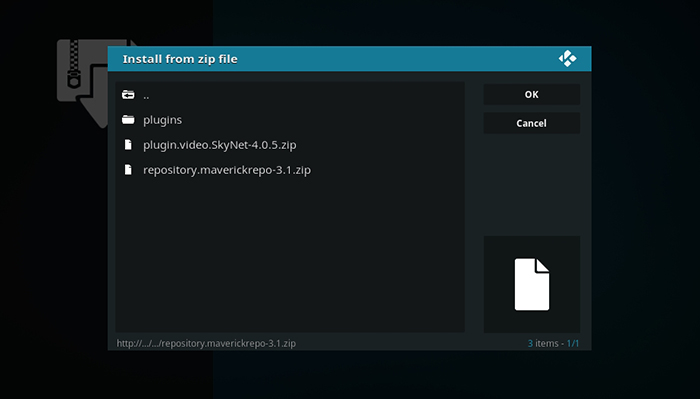Click the OK button

(x=532, y=95)
